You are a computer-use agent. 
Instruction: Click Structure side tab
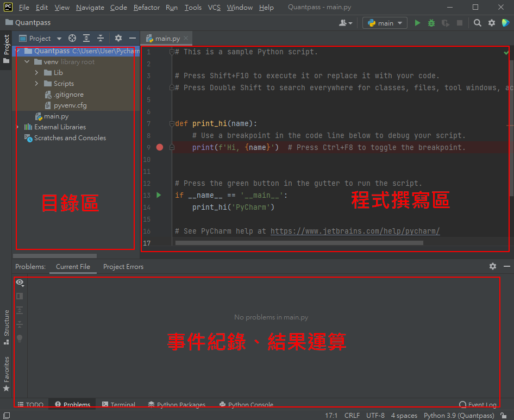6,327
